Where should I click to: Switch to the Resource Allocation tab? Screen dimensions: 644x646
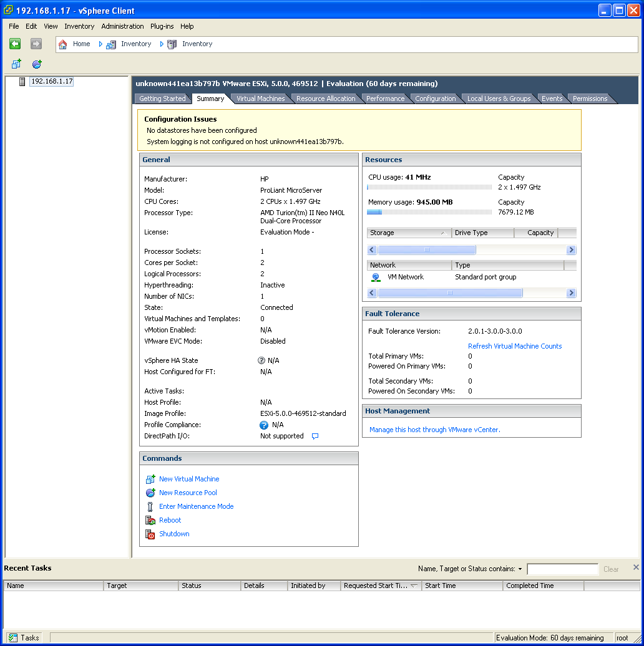pyautogui.click(x=326, y=99)
